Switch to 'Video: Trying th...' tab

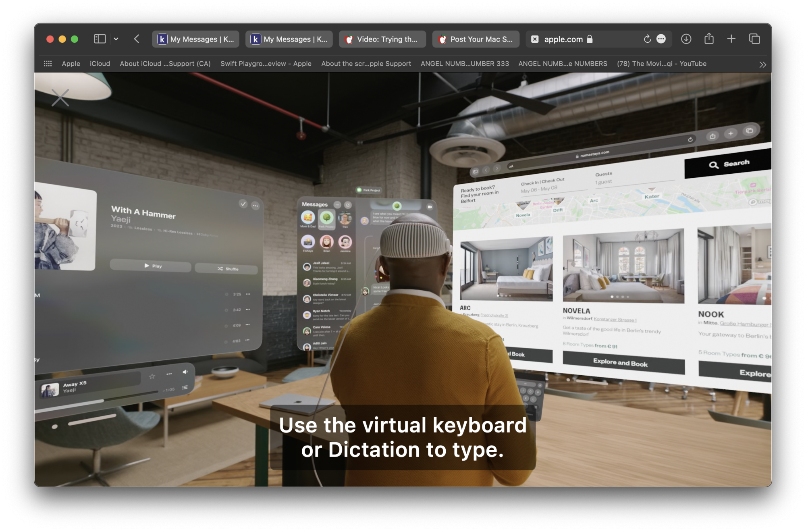point(382,39)
